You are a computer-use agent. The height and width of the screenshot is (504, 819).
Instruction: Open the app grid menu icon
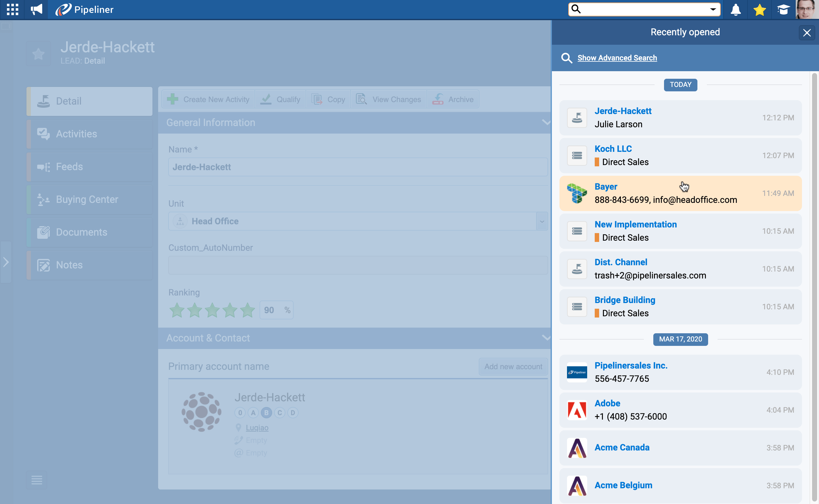pos(12,9)
